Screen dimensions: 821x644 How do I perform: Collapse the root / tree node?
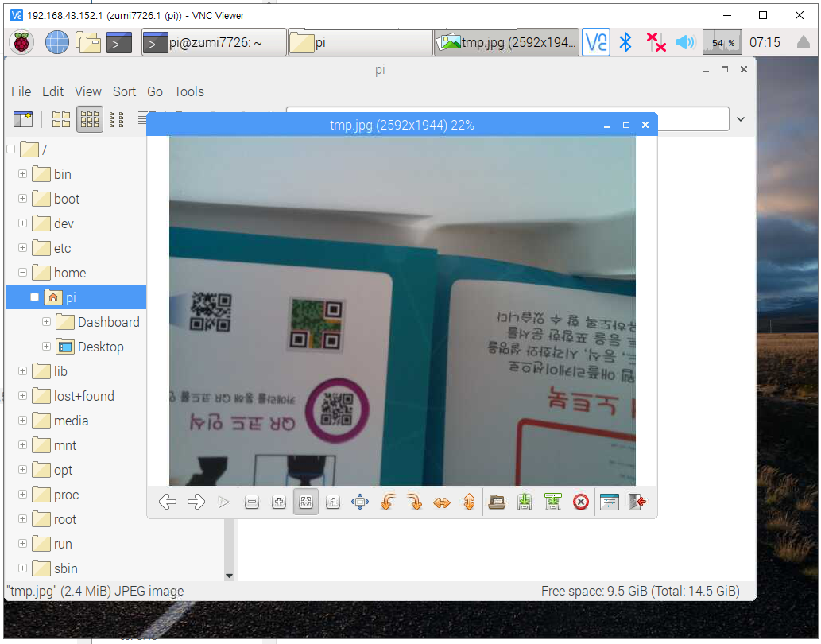tap(10, 149)
